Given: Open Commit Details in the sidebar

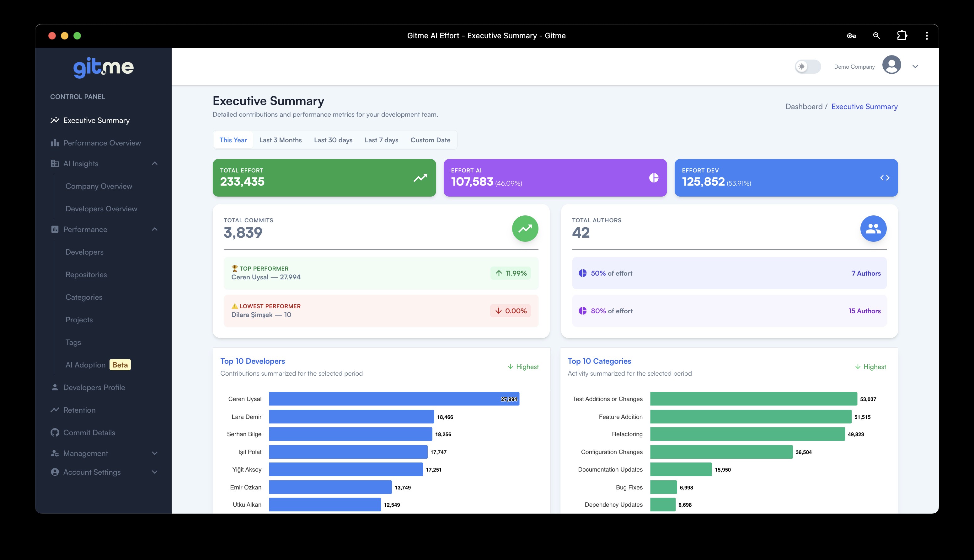Looking at the screenshot, I should click(89, 433).
